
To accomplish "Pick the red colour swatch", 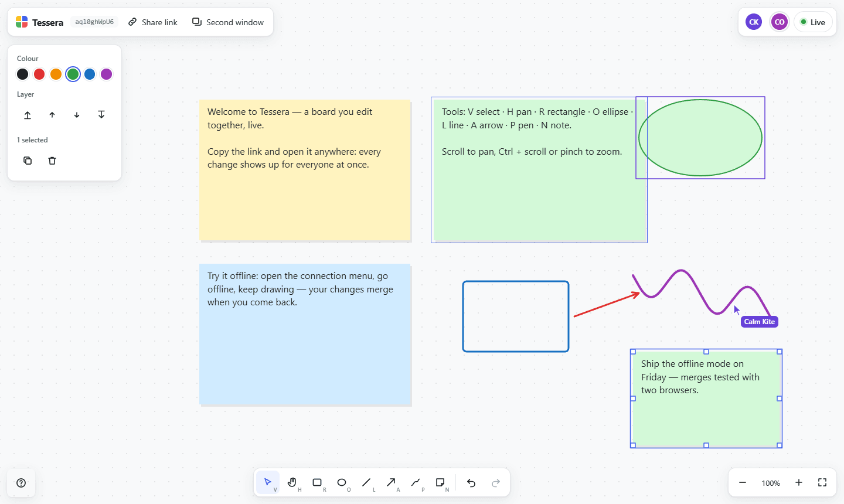I will coord(39,74).
